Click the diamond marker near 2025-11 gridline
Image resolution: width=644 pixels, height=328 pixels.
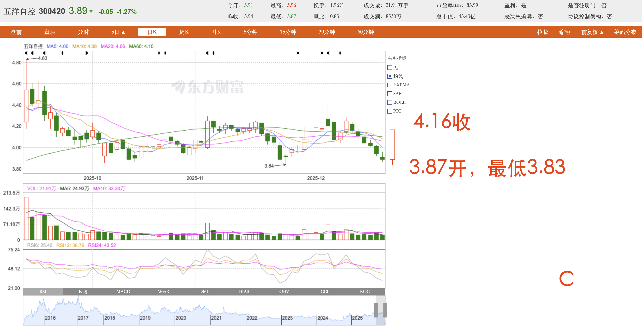(x=213, y=53)
